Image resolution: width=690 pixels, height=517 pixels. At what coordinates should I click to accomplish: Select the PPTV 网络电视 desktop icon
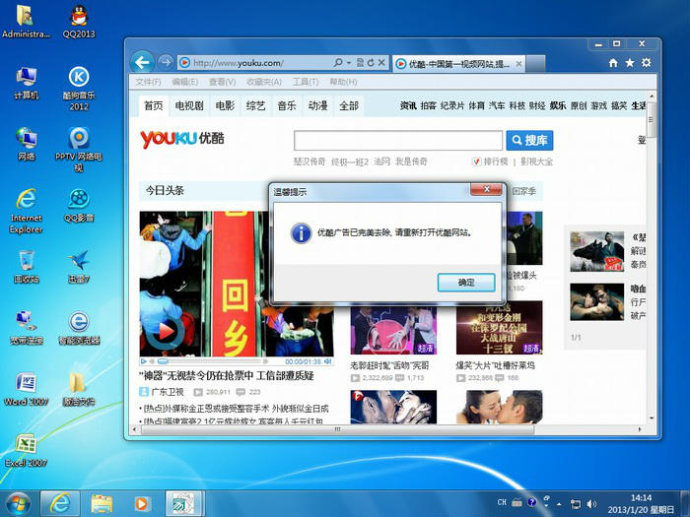79,150
